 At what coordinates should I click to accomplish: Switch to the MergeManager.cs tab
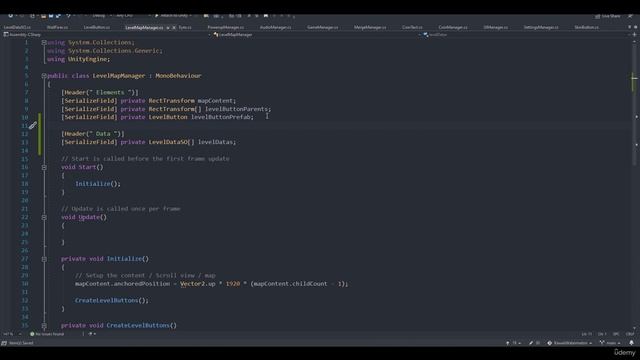(x=370, y=27)
